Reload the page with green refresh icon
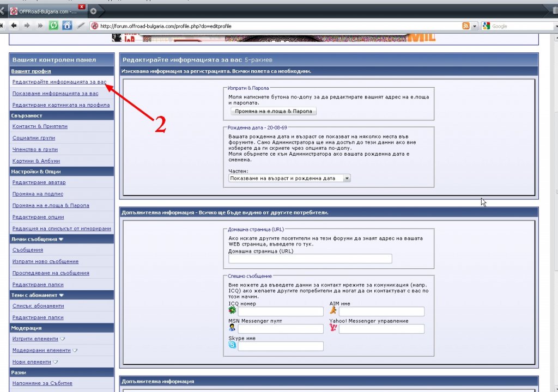The width and height of the screenshot is (558, 392). (x=53, y=26)
